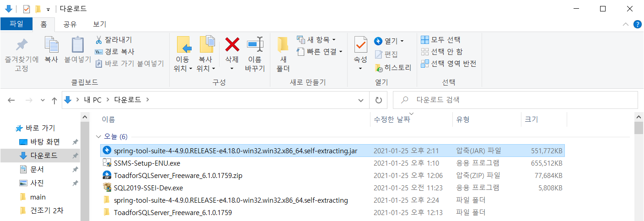
Task: Click the Back navigation arrow
Action: click(x=11, y=100)
